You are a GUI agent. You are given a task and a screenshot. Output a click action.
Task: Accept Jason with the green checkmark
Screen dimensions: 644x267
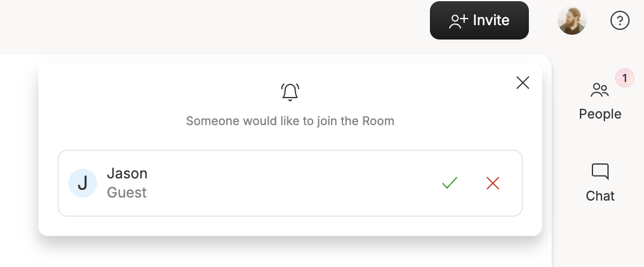point(450,183)
